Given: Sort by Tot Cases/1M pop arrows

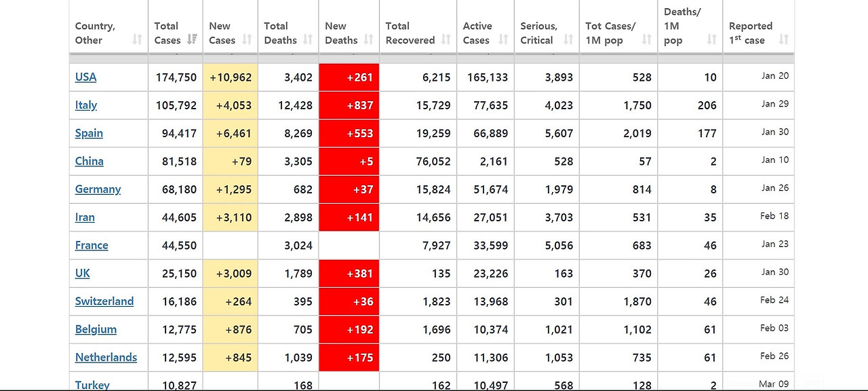Looking at the screenshot, I should [x=647, y=39].
